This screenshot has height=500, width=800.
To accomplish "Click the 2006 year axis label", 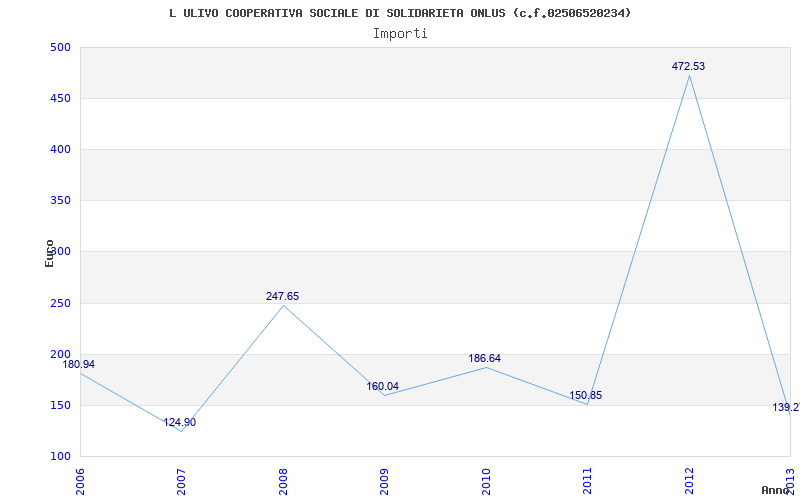I will 80,480.
